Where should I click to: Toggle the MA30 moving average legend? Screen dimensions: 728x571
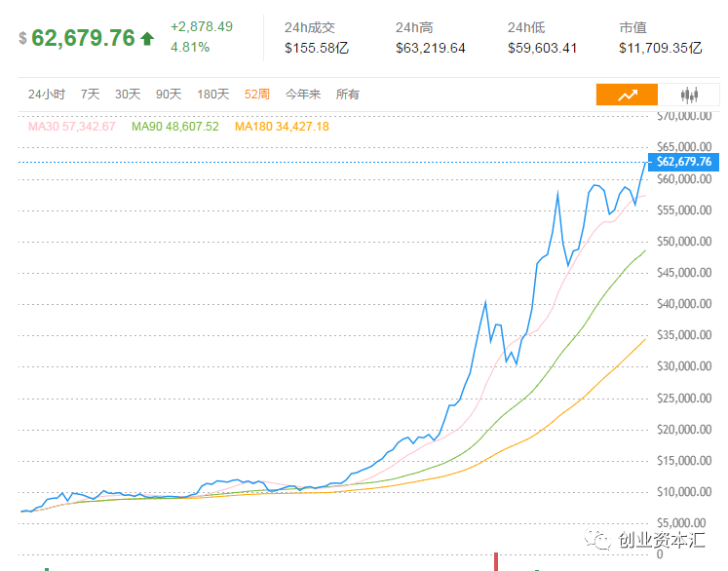72,127
